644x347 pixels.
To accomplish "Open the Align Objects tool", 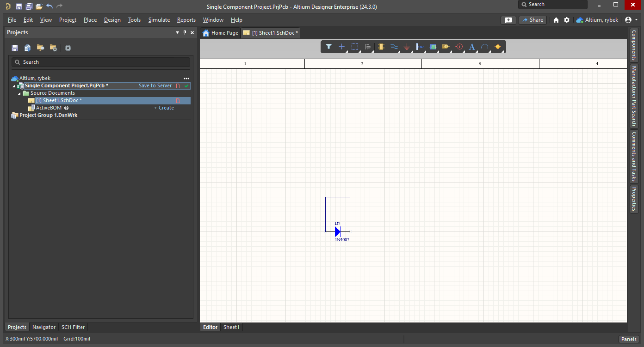I will 368,47.
